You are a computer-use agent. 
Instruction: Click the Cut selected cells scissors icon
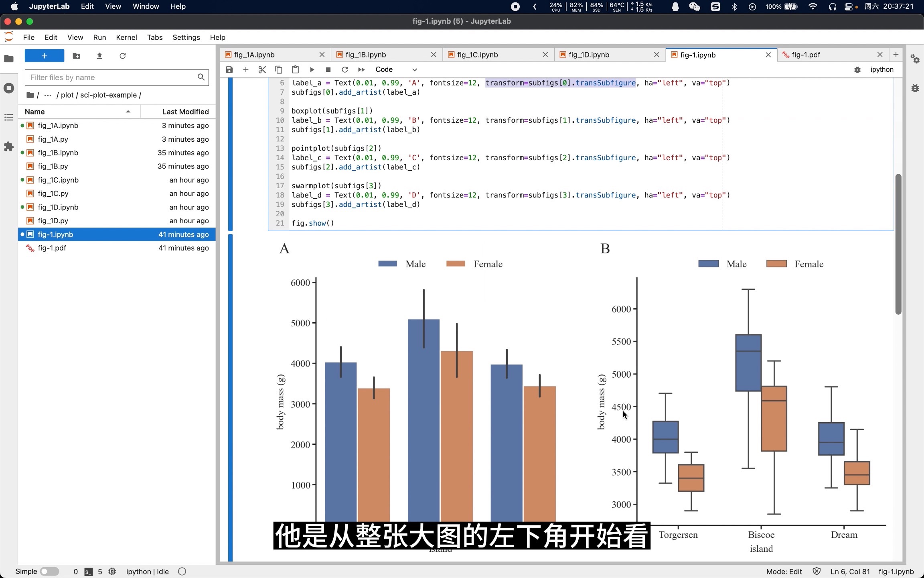[x=262, y=69]
